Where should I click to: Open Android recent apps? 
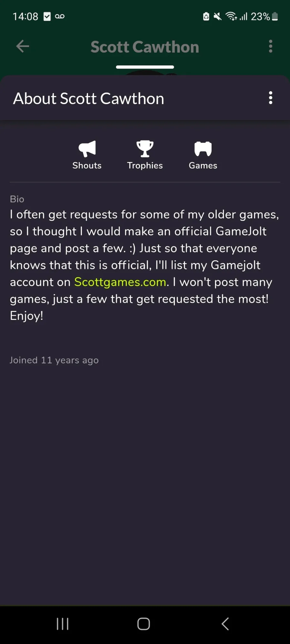63,624
